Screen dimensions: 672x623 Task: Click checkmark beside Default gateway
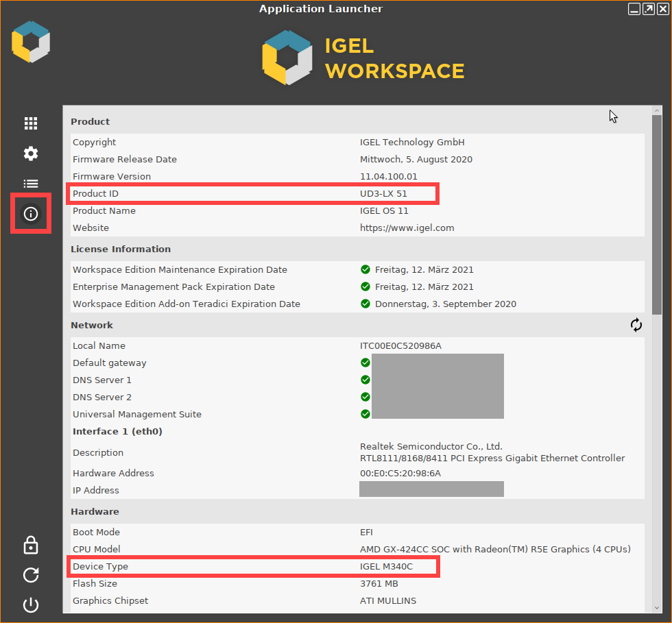pyautogui.click(x=365, y=363)
